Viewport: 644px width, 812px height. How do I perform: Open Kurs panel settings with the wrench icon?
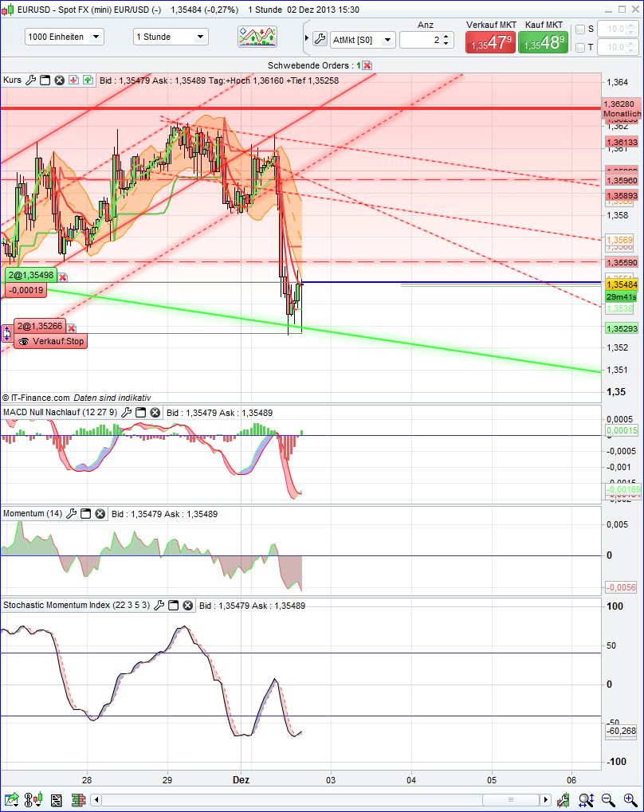click(30, 80)
